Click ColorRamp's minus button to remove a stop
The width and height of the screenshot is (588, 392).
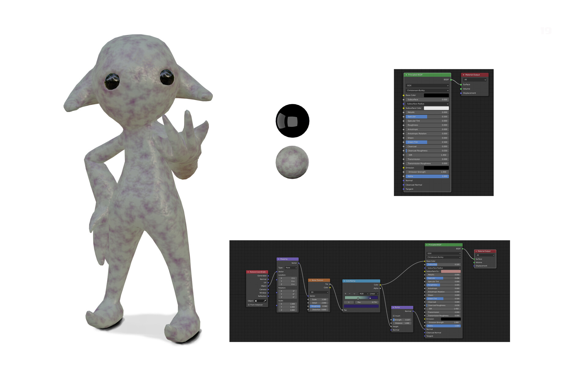click(349, 294)
